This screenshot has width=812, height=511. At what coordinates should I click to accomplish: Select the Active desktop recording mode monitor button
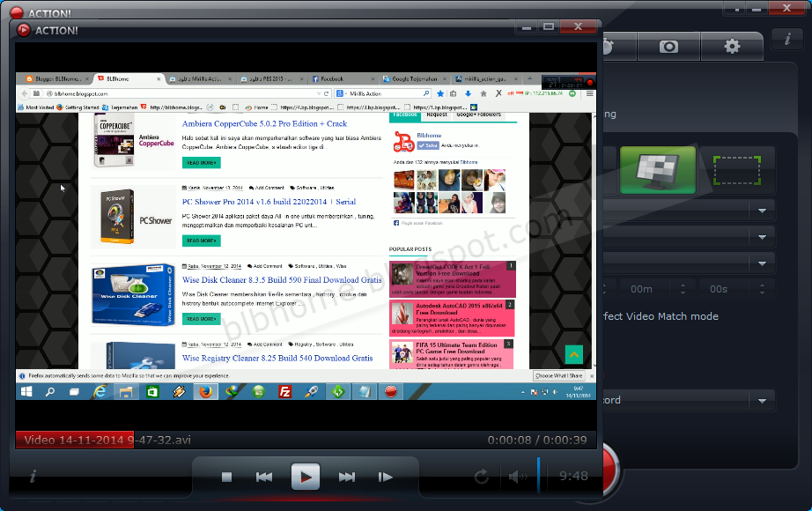point(658,170)
